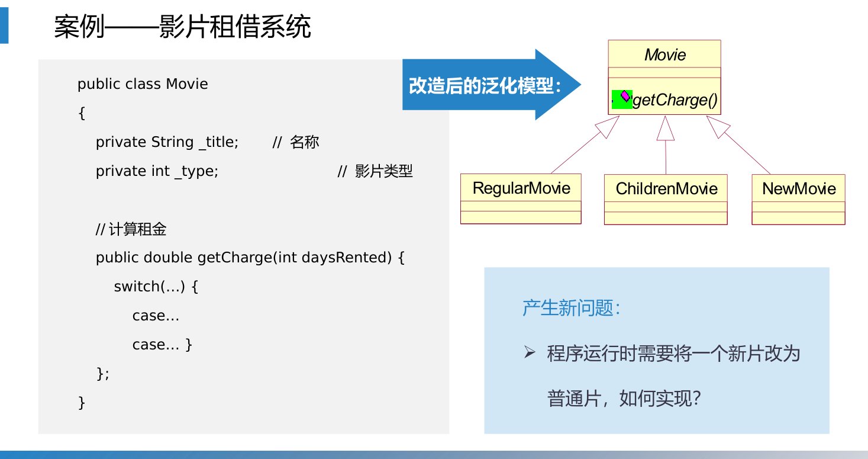Image resolution: width=868 pixels, height=459 pixels.
Task: Select the RegularMovie class box
Action: [x=521, y=199]
